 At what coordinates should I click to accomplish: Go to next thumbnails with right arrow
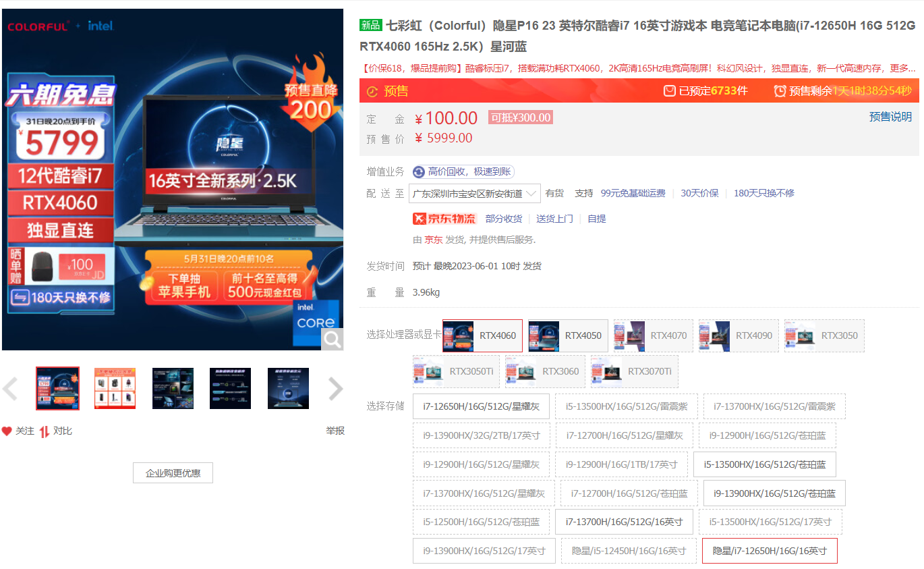click(335, 389)
